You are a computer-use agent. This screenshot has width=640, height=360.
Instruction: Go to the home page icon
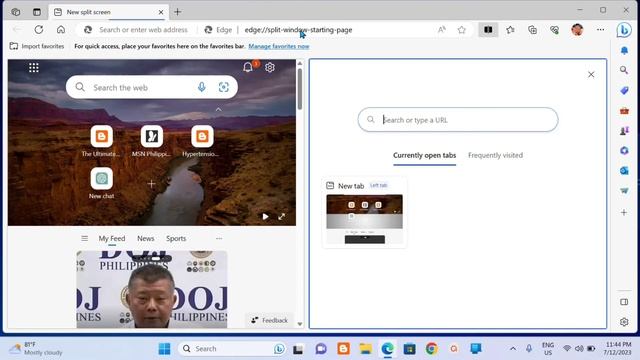tap(61, 29)
